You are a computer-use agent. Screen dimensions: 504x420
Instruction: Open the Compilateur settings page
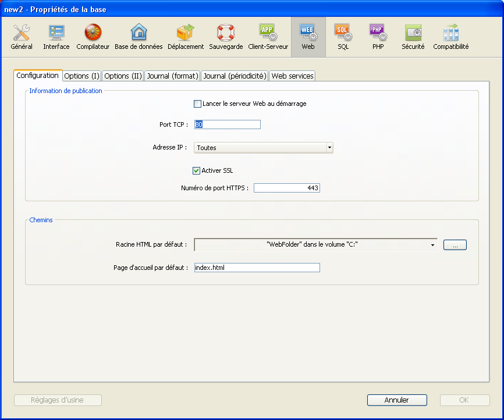click(93, 37)
